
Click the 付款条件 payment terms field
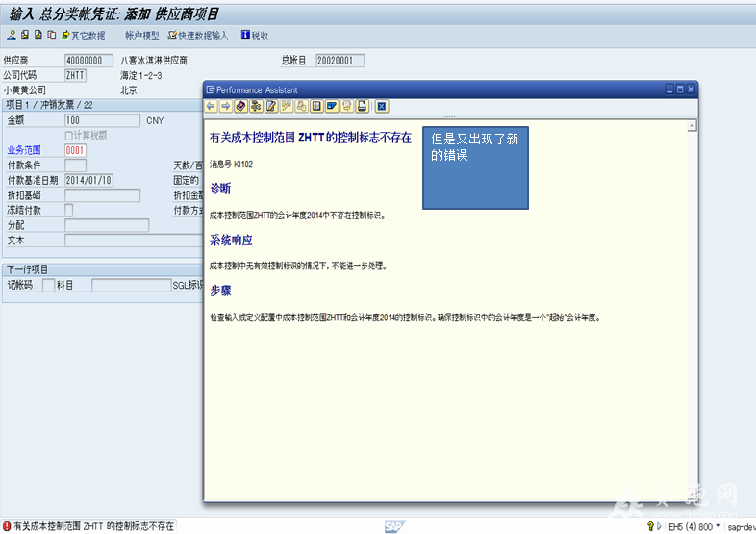pyautogui.click(x=75, y=165)
